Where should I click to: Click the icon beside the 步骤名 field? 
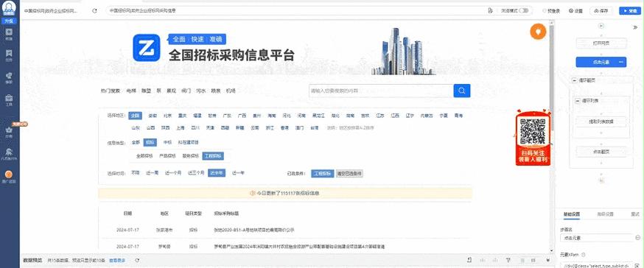coord(637,238)
